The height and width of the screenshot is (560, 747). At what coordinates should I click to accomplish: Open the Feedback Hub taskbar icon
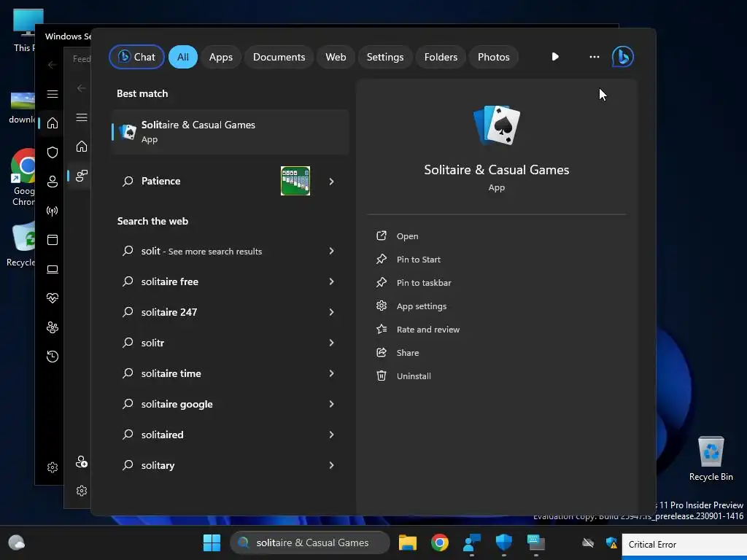pyautogui.click(x=472, y=542)
